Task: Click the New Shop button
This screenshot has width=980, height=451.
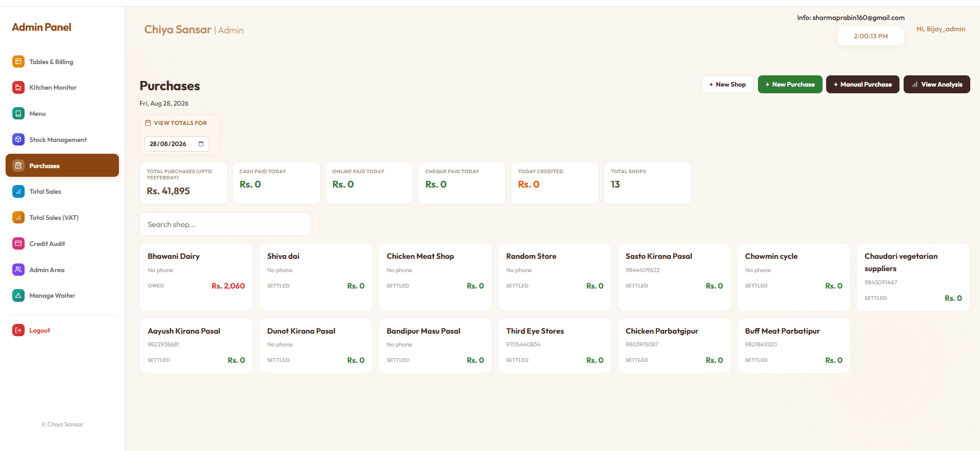Action: (727, 85)
